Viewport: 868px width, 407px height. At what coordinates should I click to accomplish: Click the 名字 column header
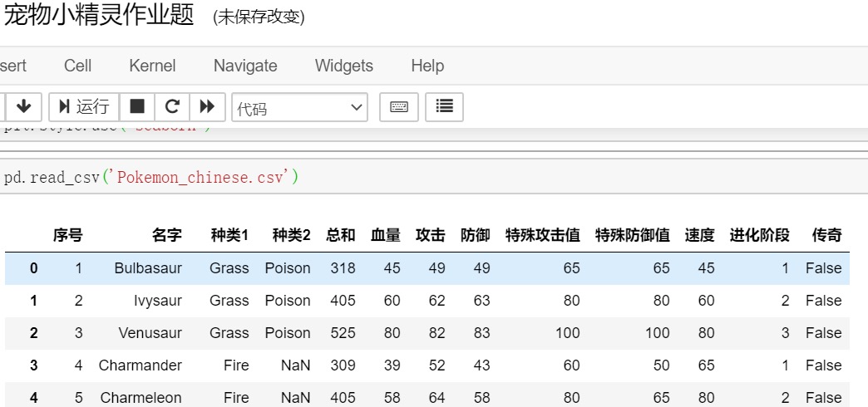pos(166,235)
